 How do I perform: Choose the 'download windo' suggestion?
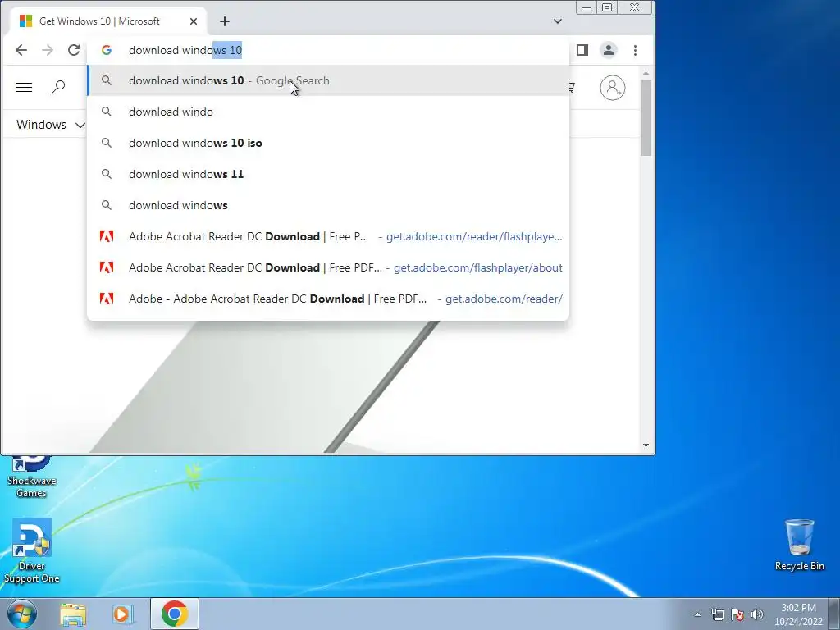pos(328,112)
